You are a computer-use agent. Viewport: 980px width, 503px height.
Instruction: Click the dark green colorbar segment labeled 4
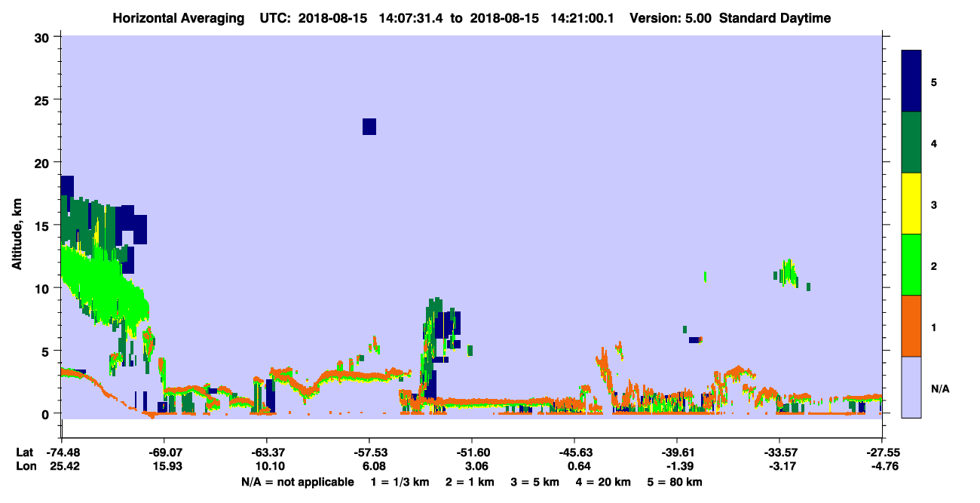pyautogui.click(x=912, y=143)
